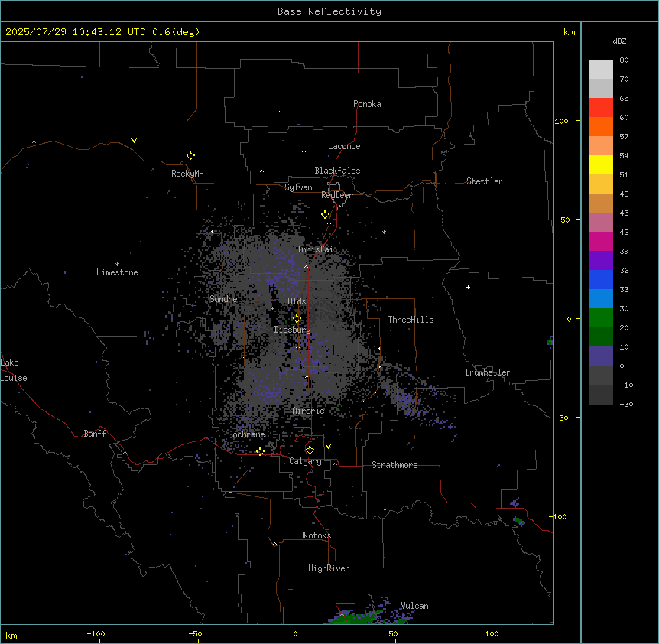
Task: Click the Cochrane label
Action: click(246, 434)
